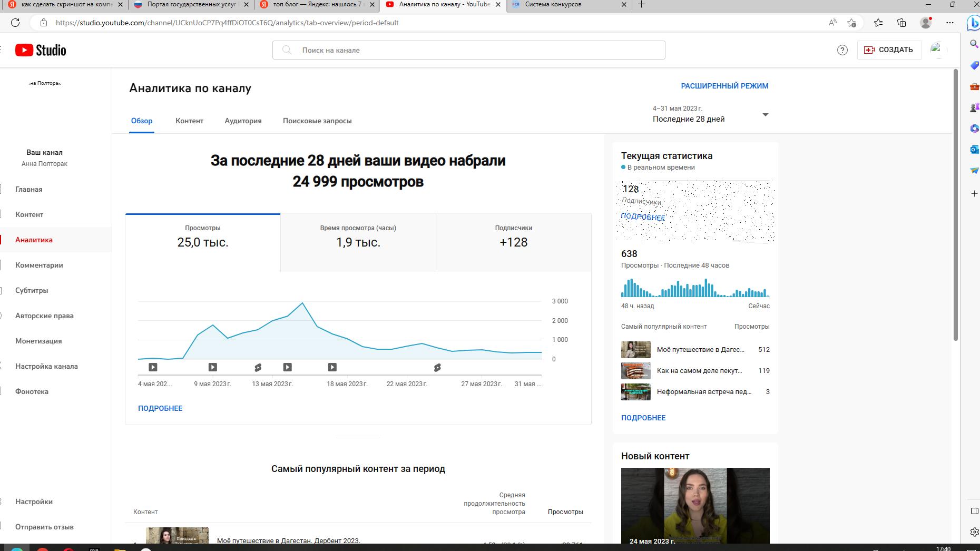Image resolution: width=980 pixels, height=551 pixels.
Task: Open Новый контент video thumbnail dated 24 мая
Action: pyautogui.click(x=695, y=506)
